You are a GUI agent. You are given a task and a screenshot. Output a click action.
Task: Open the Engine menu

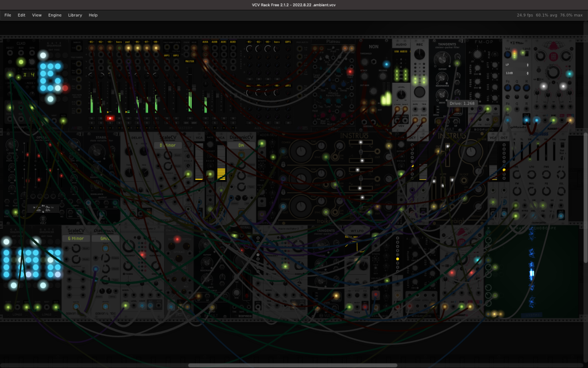pos(55,15)
